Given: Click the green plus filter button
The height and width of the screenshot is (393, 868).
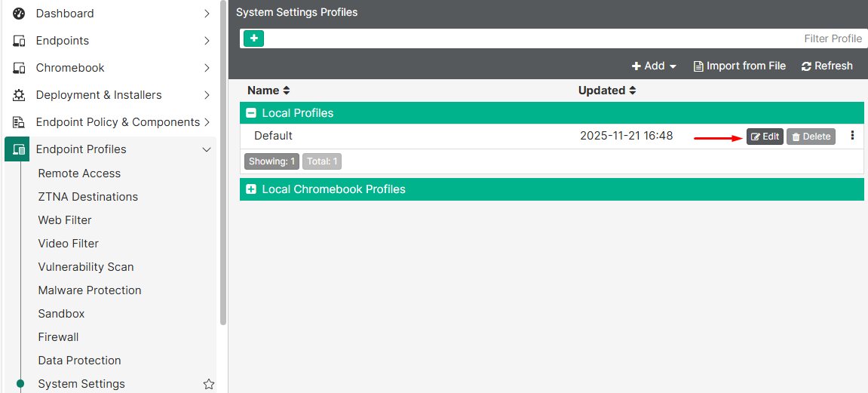Looking at the screenshot, I should (x=253, y=38).
